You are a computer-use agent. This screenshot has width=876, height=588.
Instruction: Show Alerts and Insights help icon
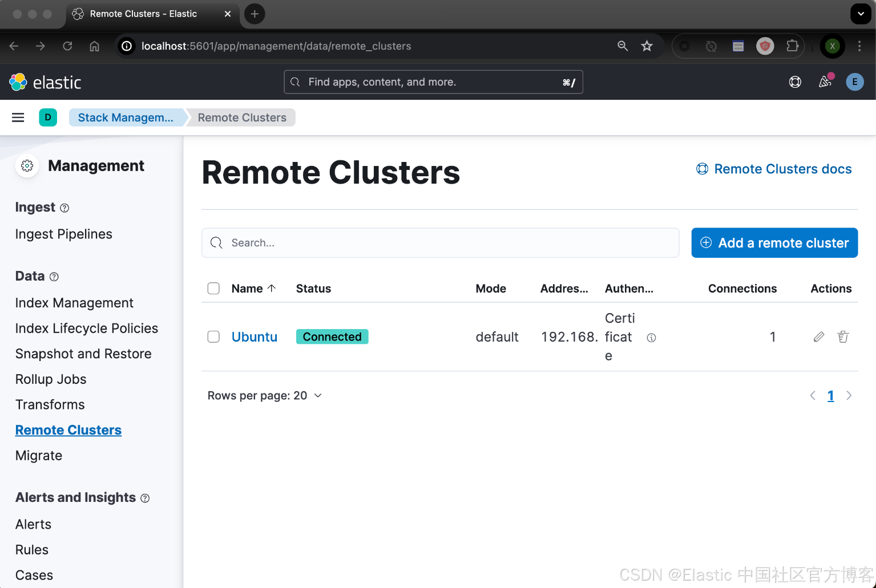point(145,498)
